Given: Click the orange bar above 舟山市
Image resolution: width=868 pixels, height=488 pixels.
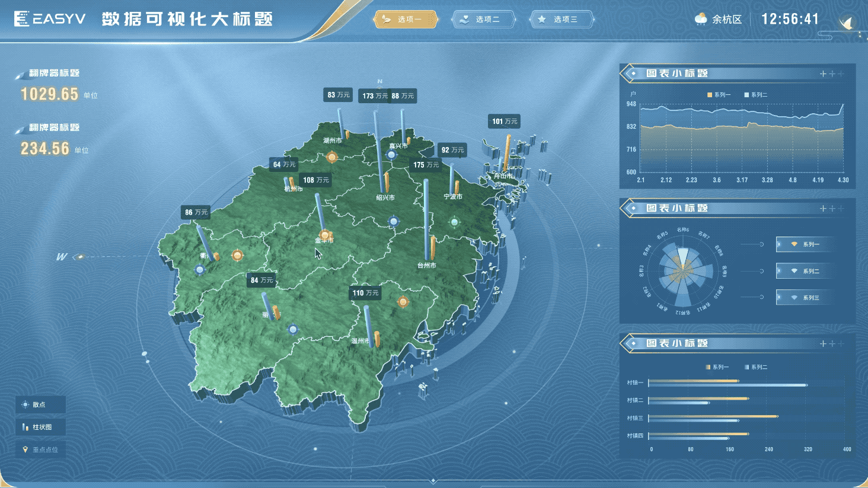Looking at the screenshot, I should (507, 153).
